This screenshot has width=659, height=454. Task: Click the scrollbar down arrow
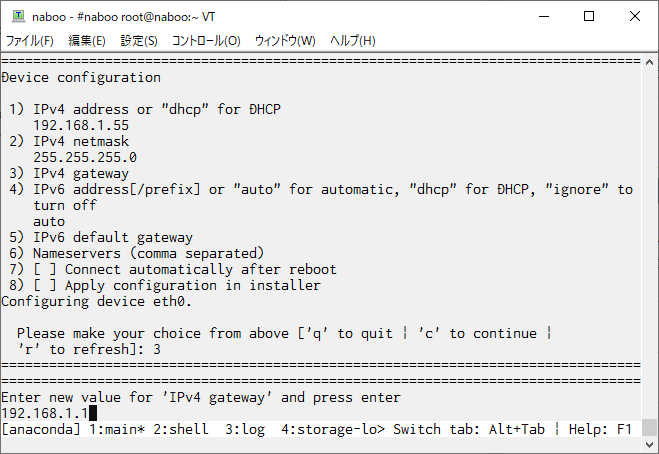649,444
